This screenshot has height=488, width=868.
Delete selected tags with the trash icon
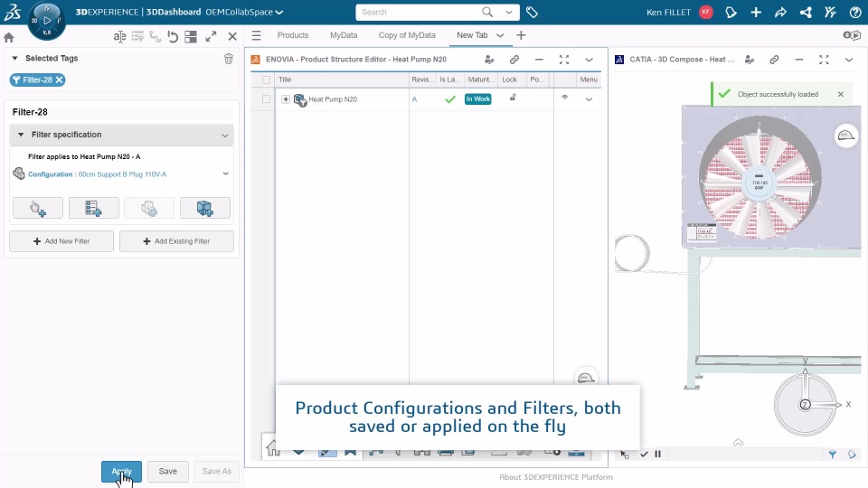point(229,59)
